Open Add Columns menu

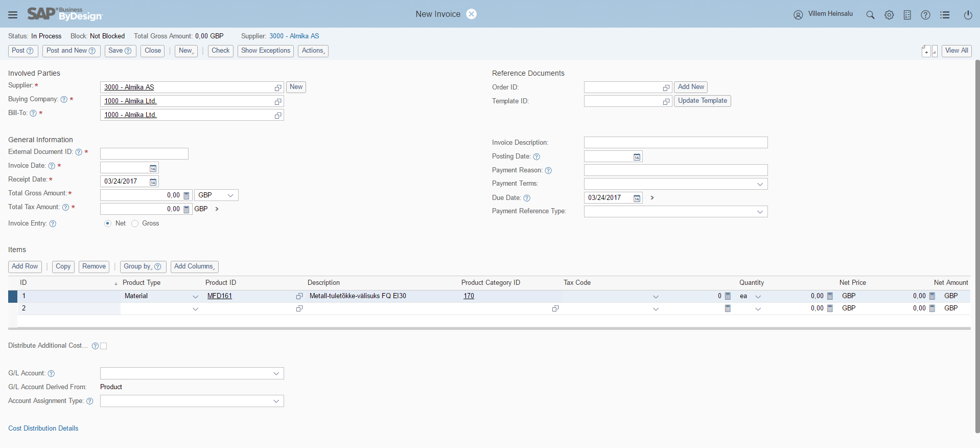[195, 267]
